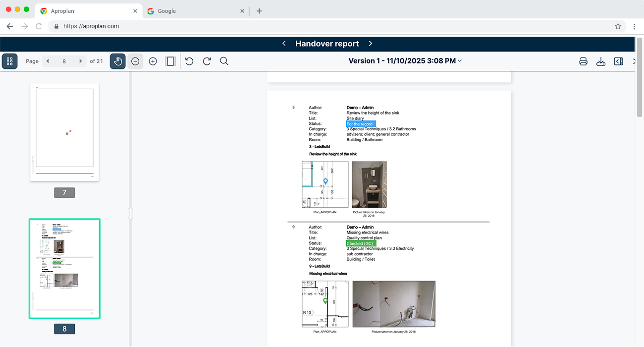Click the zoom out minus icon
This screenshot has height=347, width=644.
(135, 61)
